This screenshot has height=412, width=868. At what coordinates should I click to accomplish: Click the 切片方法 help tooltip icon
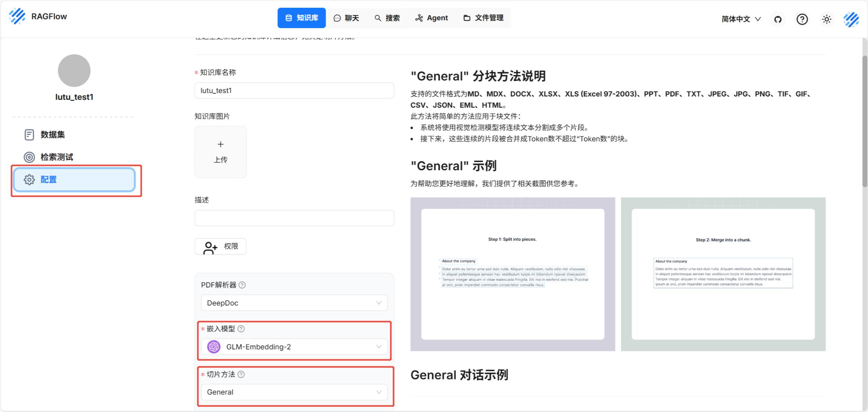(241, 375)
